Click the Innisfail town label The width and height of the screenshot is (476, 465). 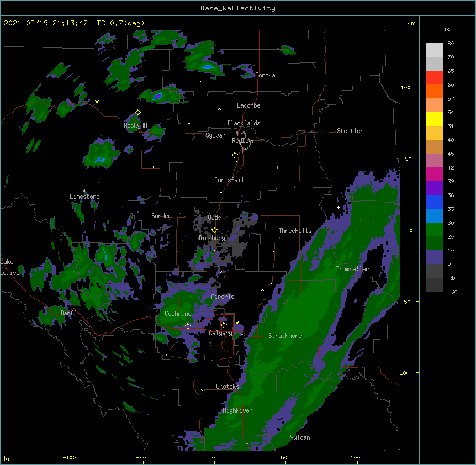coord(229,180)
